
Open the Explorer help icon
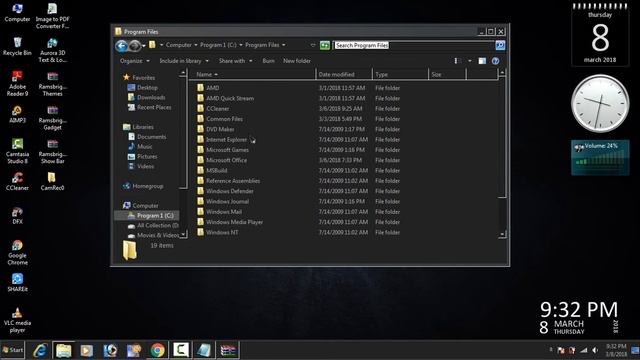coord(495,61)
